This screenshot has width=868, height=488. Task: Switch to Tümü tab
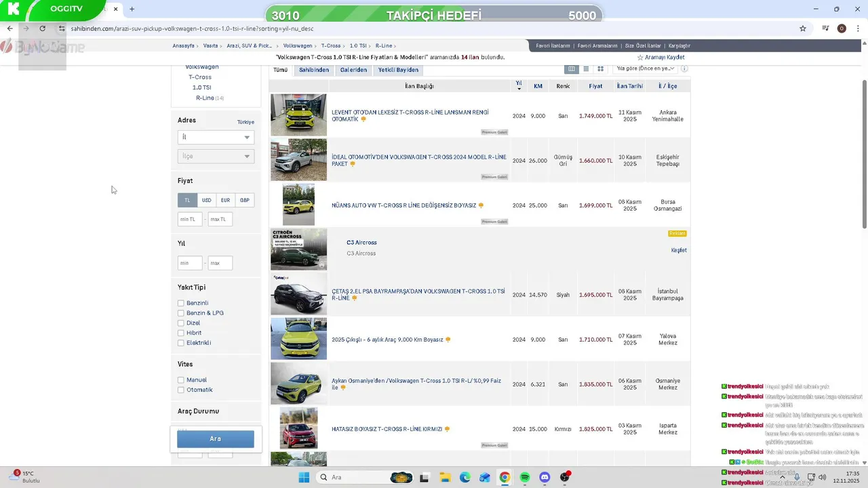click(x=281, y=70)
